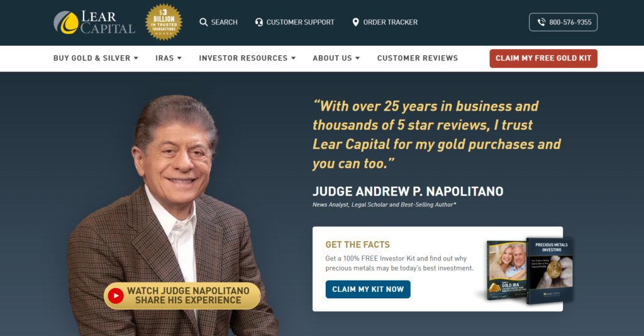Click the red YouTube play icon
The height and width of the screenshot is (336, 644).
click(x=116, y=296)
